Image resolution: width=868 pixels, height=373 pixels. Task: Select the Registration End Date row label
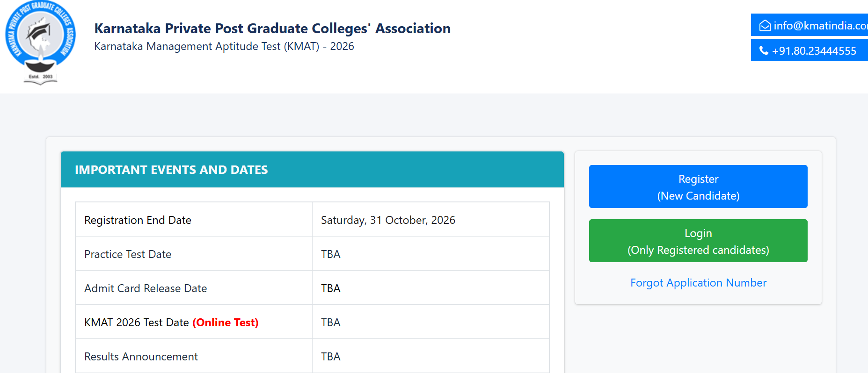coord(138,220)
